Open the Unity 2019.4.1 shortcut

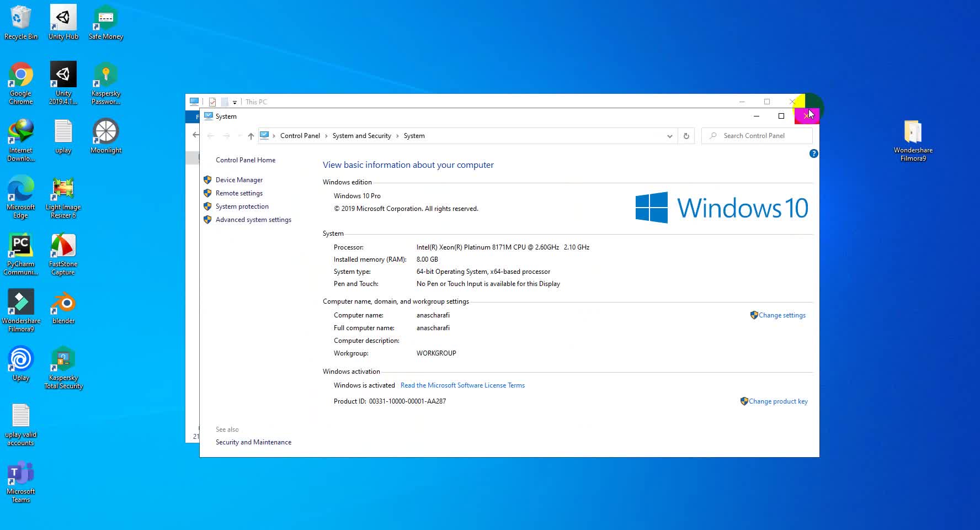click(x=63, y=83)
